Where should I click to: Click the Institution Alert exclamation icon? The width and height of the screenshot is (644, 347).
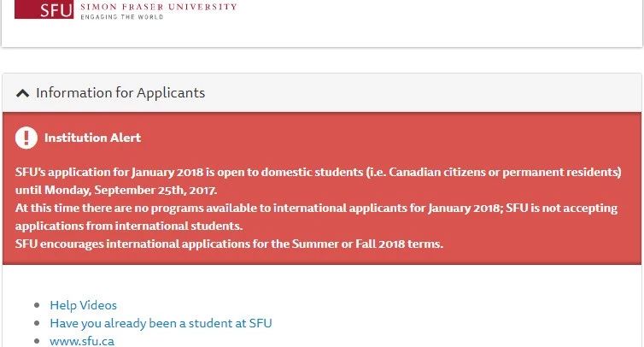point(26,138)
